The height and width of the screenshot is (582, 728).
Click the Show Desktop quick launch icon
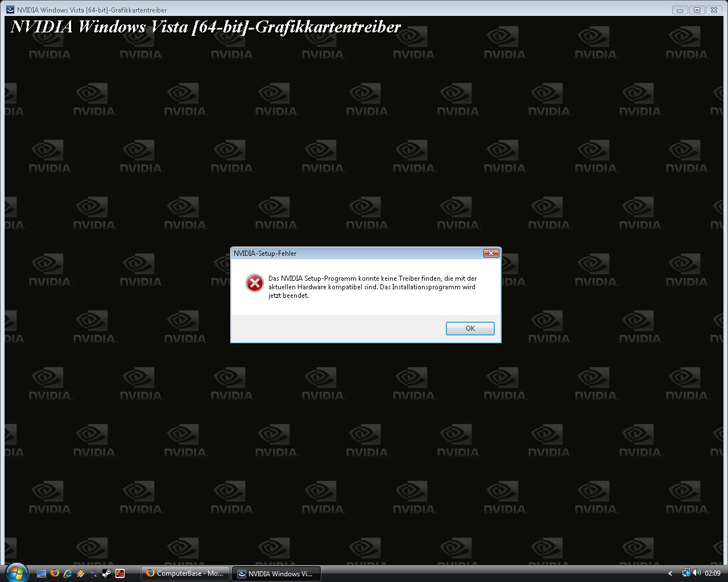(x=42, y=573)
